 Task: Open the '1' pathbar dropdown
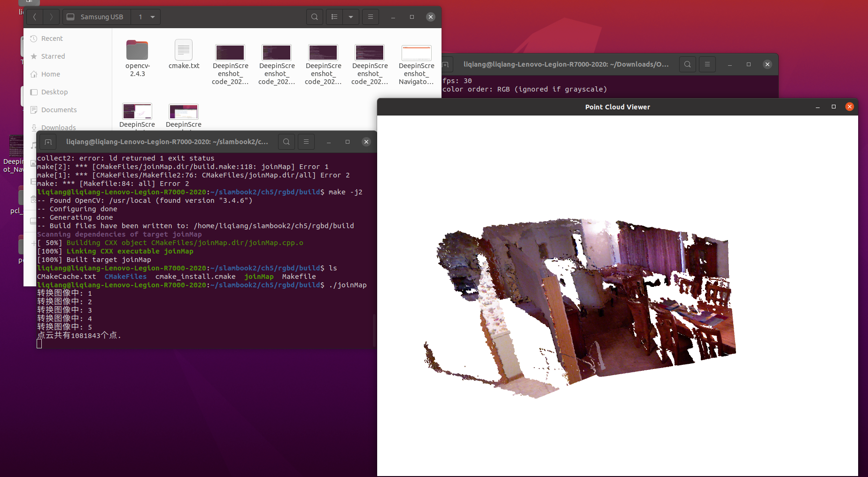(x=146, y=16)
